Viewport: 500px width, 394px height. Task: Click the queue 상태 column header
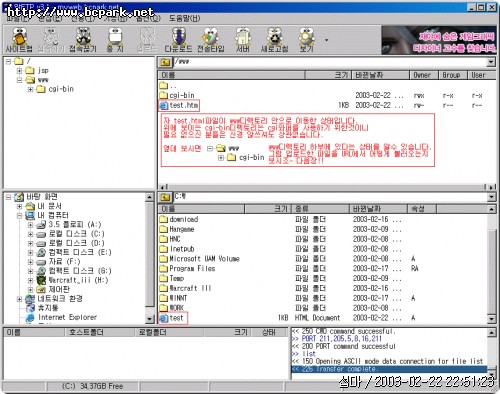tap(269, 332)
